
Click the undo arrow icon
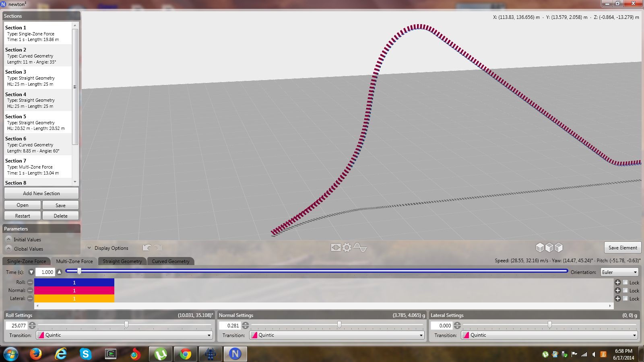click(147, 248)
